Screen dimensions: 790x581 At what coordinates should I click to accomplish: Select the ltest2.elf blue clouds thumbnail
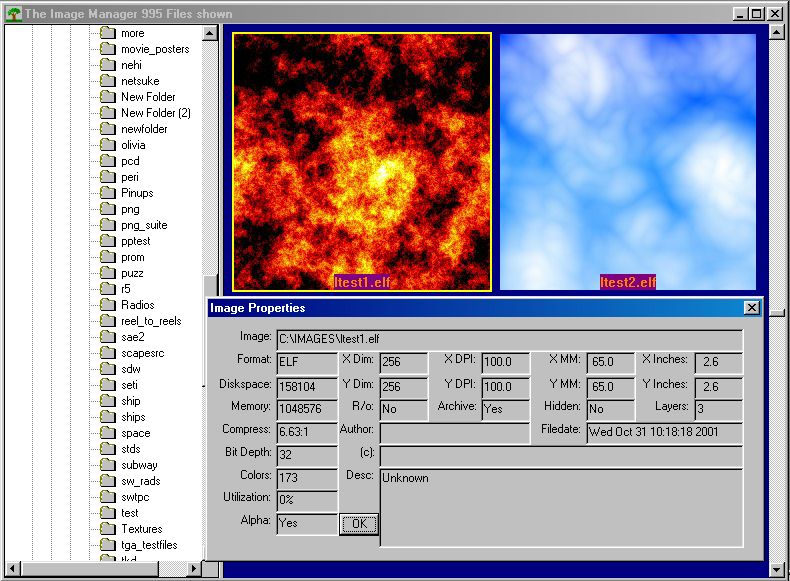627,160
